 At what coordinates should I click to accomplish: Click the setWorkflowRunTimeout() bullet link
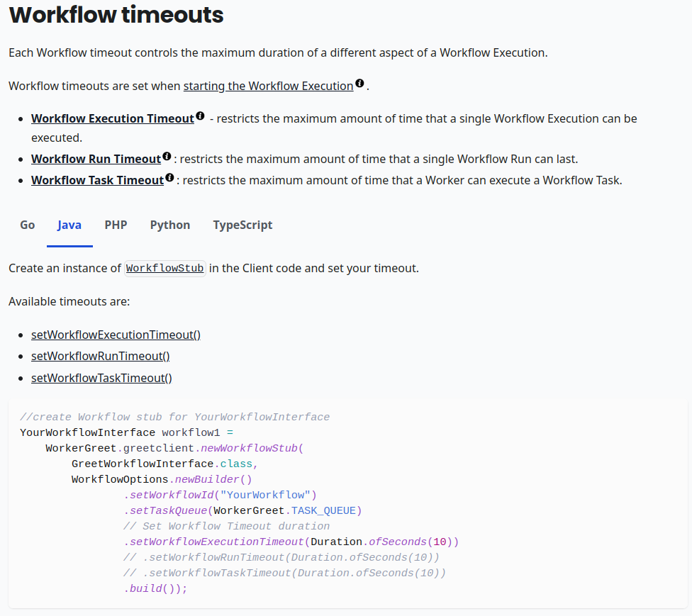tap(100, 356)
